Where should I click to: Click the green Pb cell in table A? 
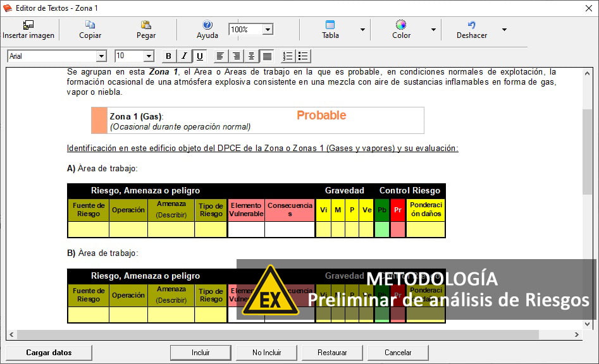[x=381, y=210]
